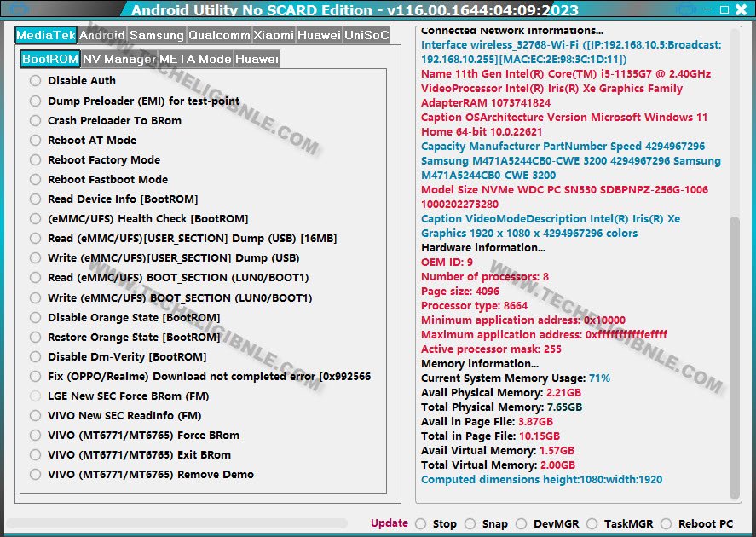Click the 'Memory information...' heading in log
756x537 pixels.
coord(480,363)
